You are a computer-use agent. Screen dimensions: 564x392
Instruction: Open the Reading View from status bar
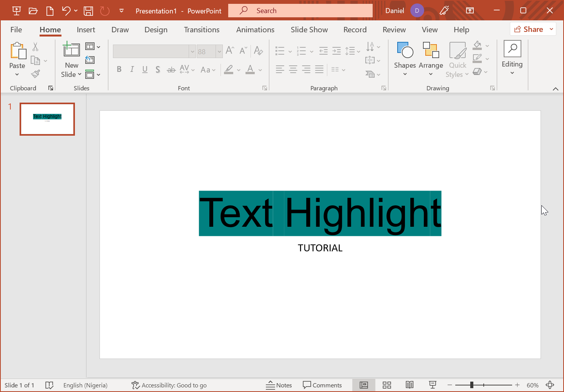click(x=410, y=385)
